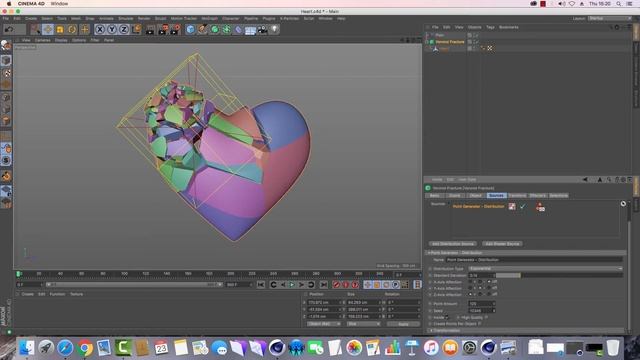The width and height of the screenshot is (640, 360).
Task: Open the Floor environment icon
Action: pos(250,29)
